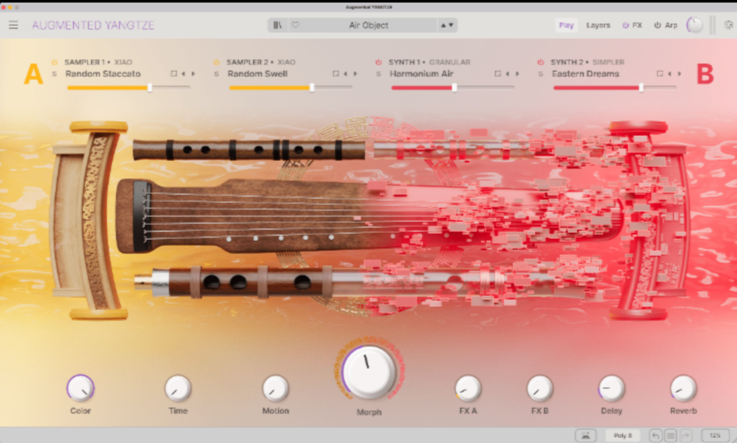The image size is (737, 443).
Task: Select next sample for Random Swell
Action: point(355,74)
